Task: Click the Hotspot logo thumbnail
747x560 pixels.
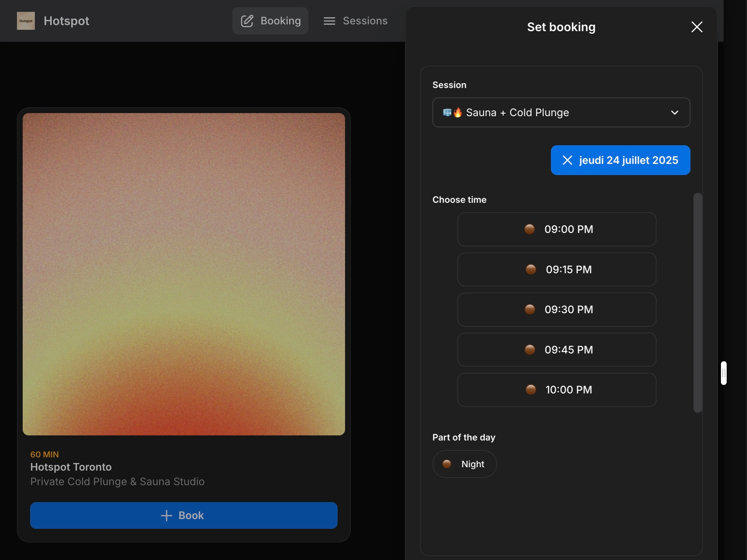Action: tap(26, 21)
